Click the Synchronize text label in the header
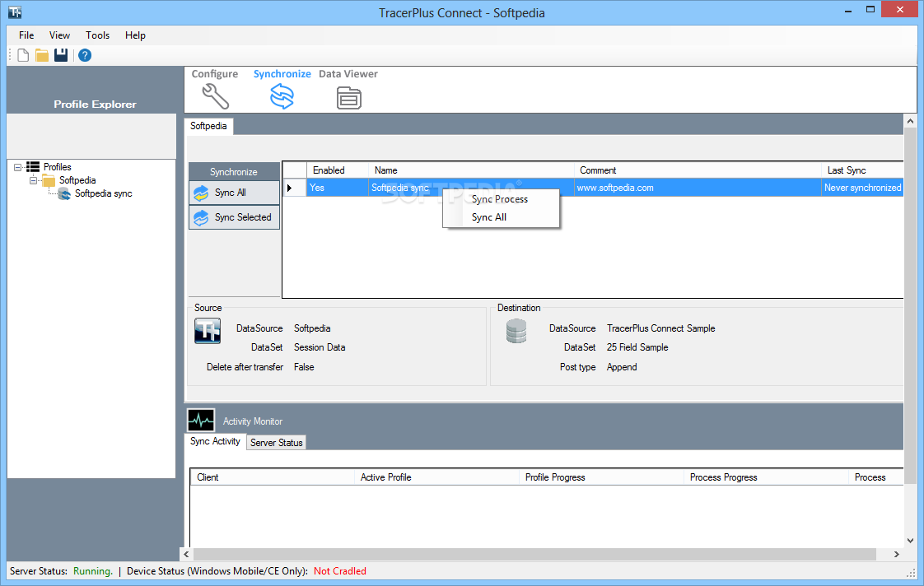This screenshot has height=586, width=924. pyautogui.click(x=282, y=73)
